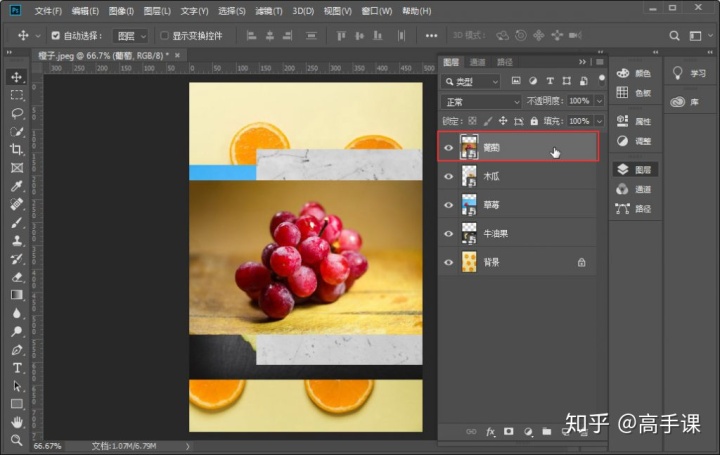Select the Path Selection tool
Image resolution: width=720 pixels, height=455 pixels.
pos(17,386)
